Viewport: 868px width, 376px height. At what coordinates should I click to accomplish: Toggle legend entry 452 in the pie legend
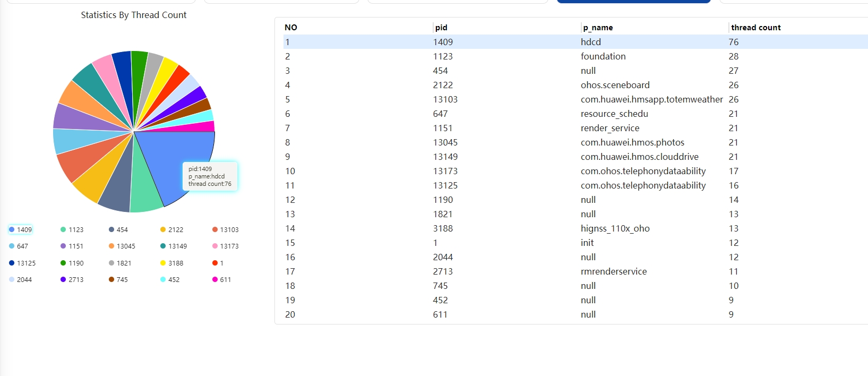tap(170, 279)
